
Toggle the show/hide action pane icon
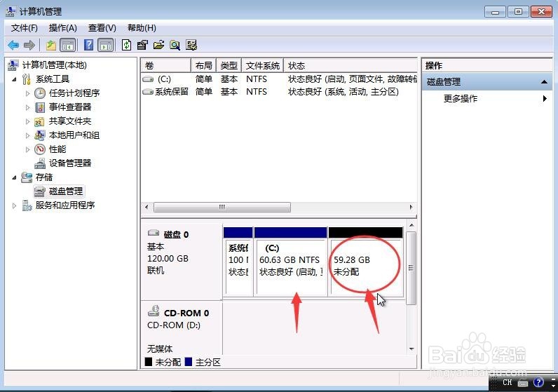click(106, 45)
